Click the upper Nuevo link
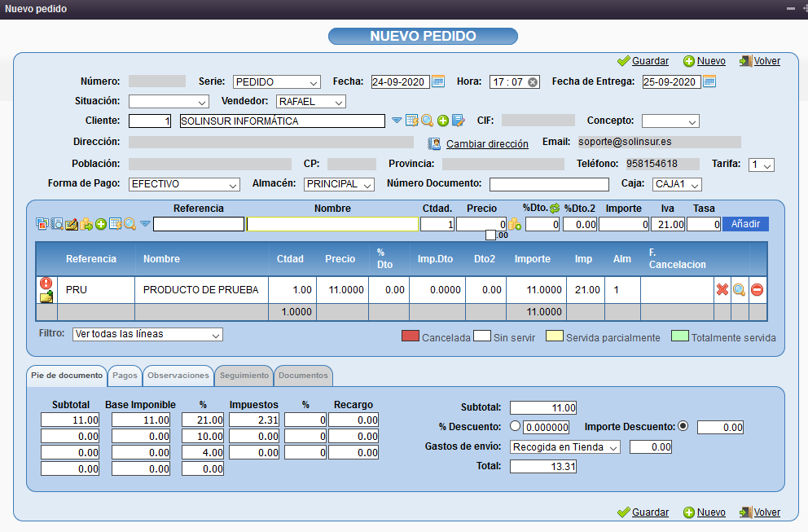The height and width of the screenshot is (532, 808). pos(711,61)
